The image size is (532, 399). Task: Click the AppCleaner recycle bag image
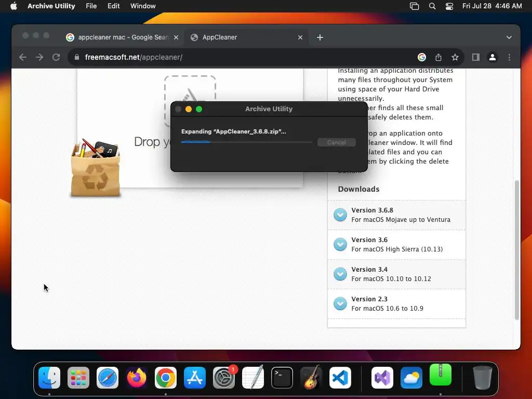pos(96,168)
